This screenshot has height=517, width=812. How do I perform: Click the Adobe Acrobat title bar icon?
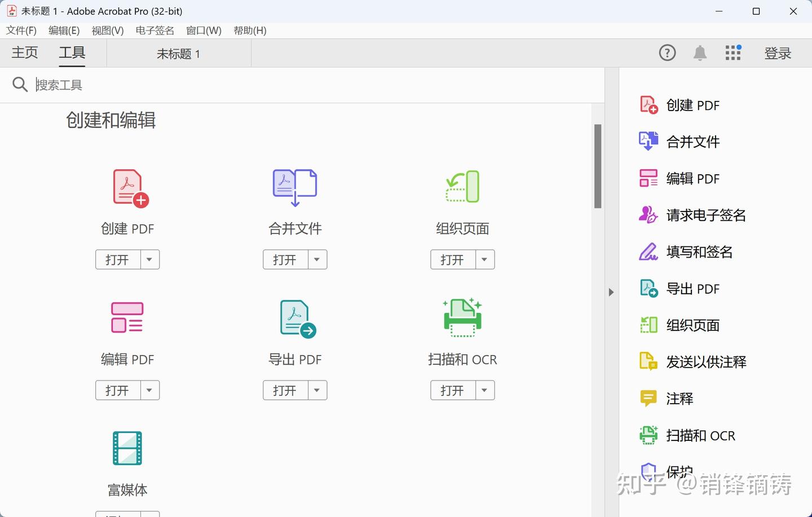click(x=11, y=11)
